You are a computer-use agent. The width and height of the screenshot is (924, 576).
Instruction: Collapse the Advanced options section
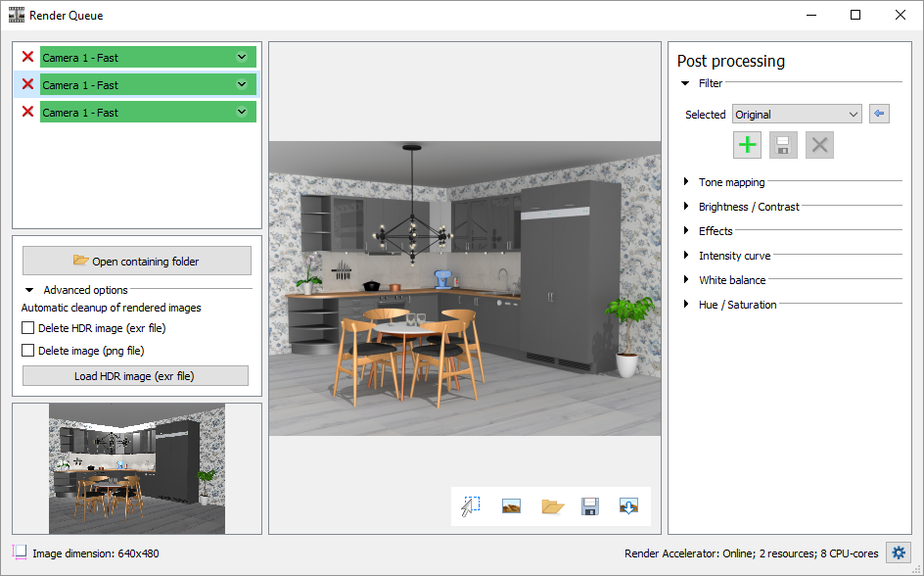pyautogui.click(x=30, y=290)
